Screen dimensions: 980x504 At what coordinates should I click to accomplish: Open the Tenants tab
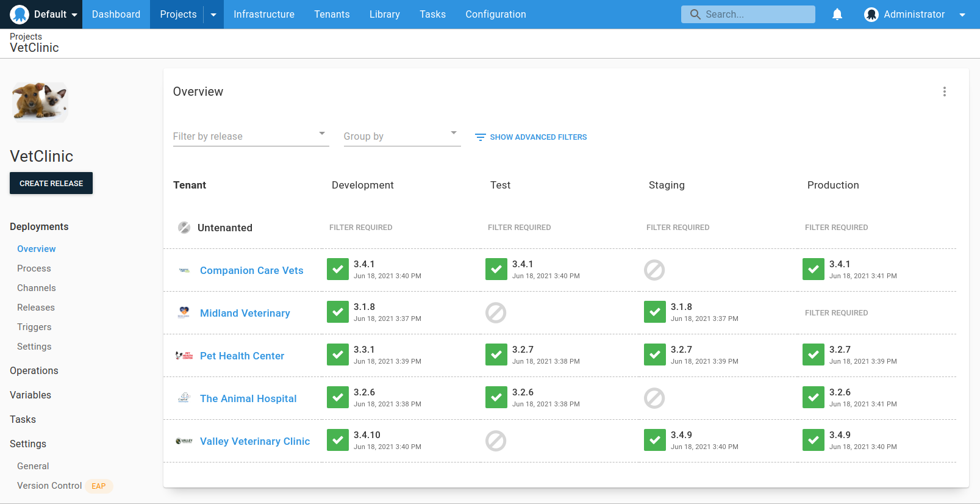(x=332, y=14)
